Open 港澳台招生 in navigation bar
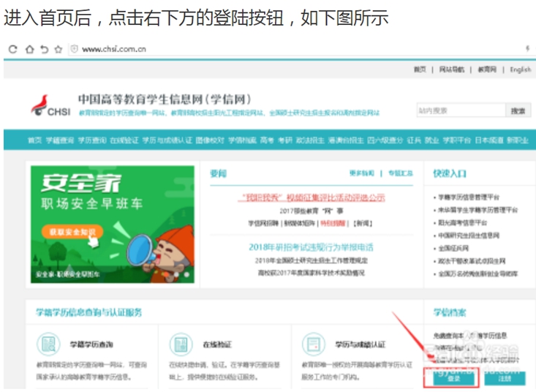 point(346,140)
